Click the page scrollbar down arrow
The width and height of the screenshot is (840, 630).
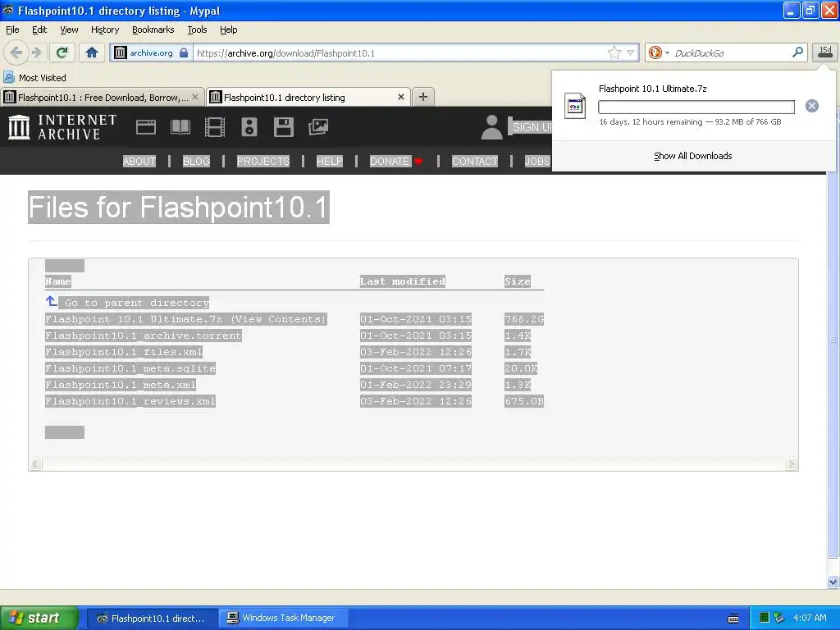833,582
